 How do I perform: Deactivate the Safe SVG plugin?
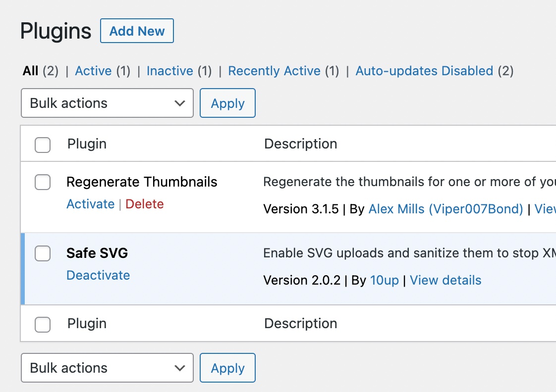[98, 275]
